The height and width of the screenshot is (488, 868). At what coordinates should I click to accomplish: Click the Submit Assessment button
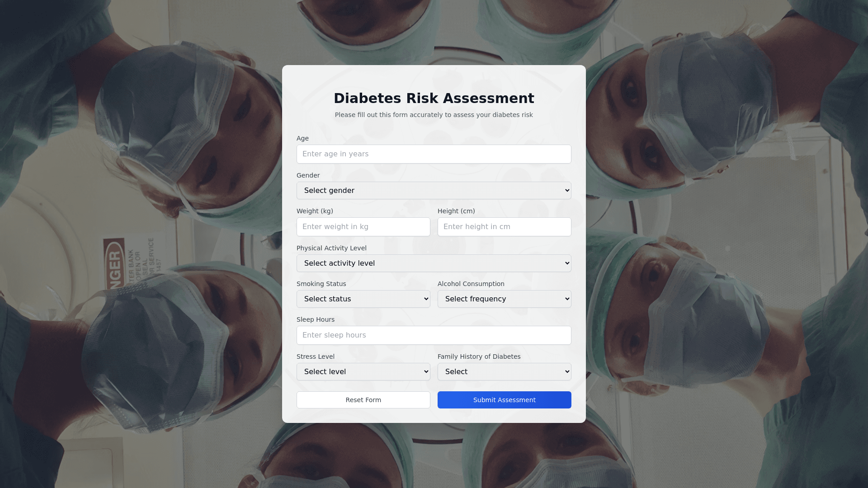(x=505, y=400)
